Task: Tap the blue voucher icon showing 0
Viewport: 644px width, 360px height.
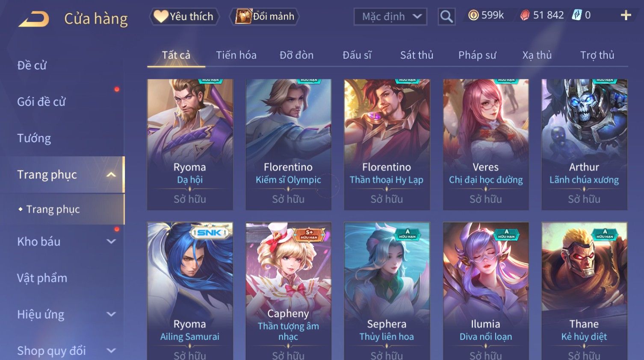Action: 577,15
